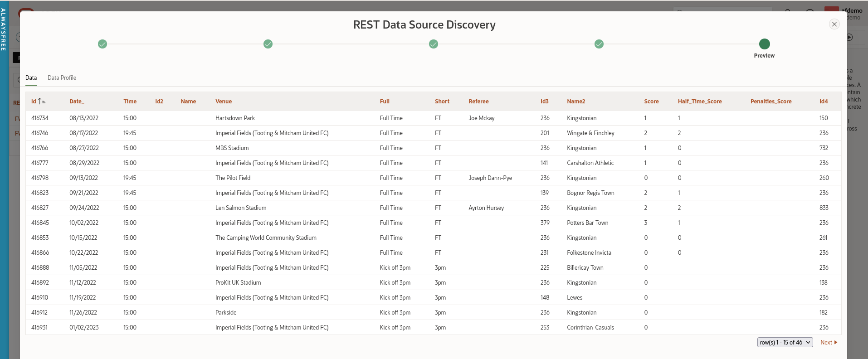
Task: Go to Next page of results
Action: point(826,343)
